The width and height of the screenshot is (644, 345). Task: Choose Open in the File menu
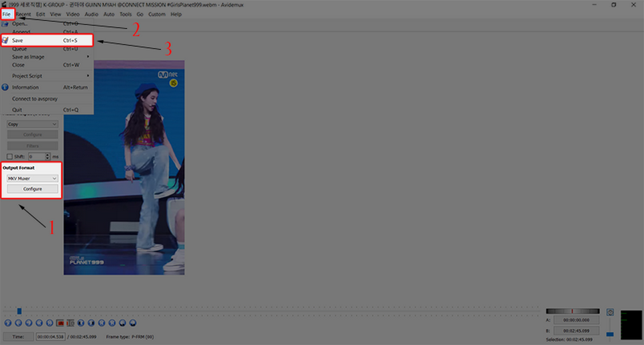pyautogui.click(x=47, y=23)
